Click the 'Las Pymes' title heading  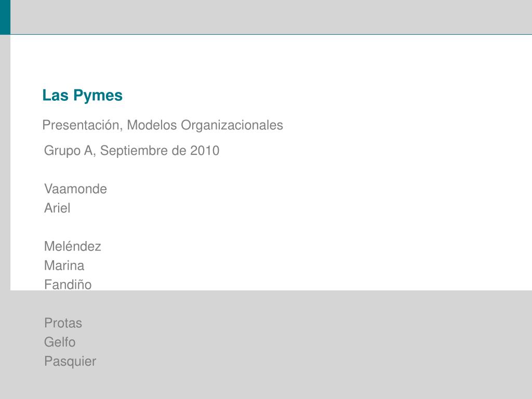pyautogui.click(x=83, y=96)
